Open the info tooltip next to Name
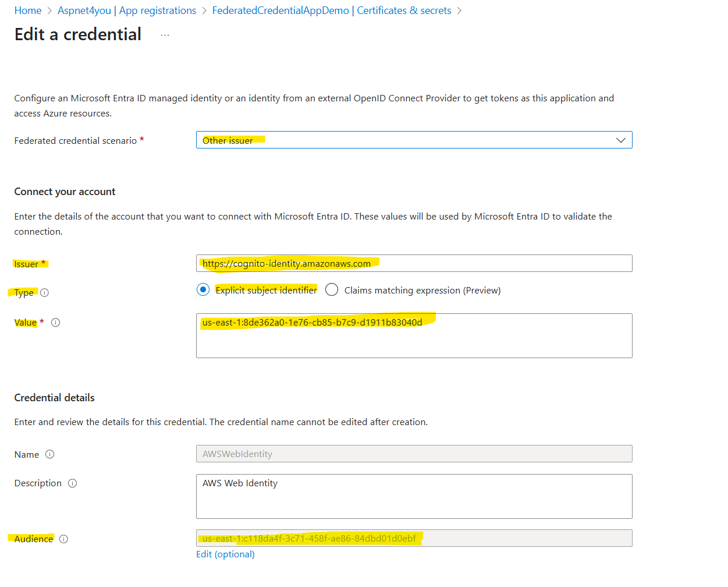 click(50, 454)
